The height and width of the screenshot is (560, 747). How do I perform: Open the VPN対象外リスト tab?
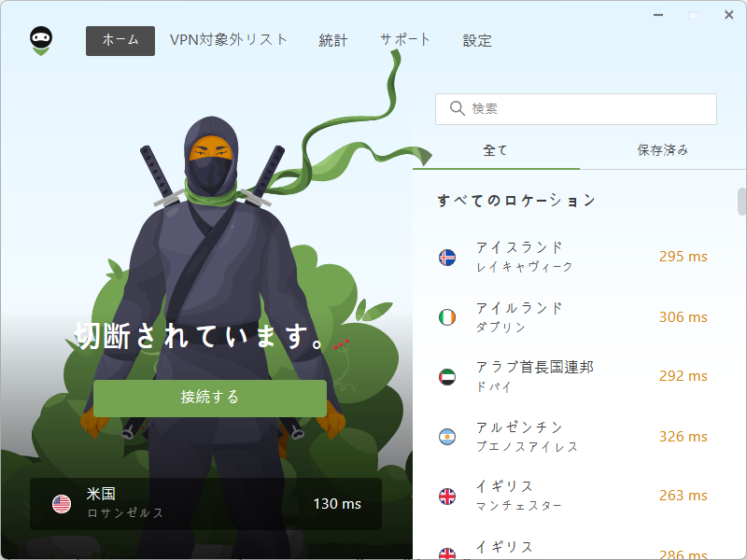(229, 40)
